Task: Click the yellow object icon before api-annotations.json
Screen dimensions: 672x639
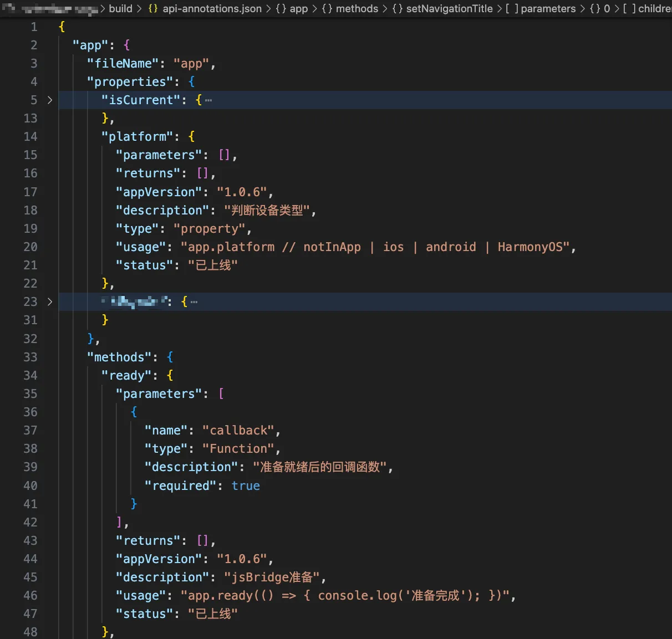Action: [x=153, y=9]
